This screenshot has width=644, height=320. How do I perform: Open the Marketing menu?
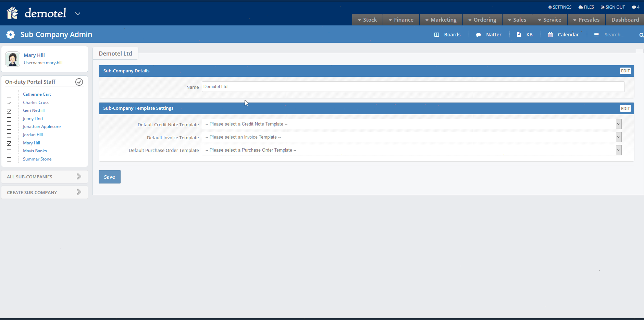tap(441, 20)
